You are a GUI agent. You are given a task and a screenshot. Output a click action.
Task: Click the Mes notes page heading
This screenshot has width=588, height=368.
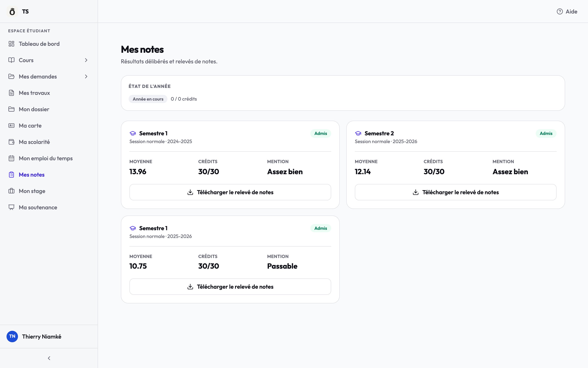click(x=142, y=49)
